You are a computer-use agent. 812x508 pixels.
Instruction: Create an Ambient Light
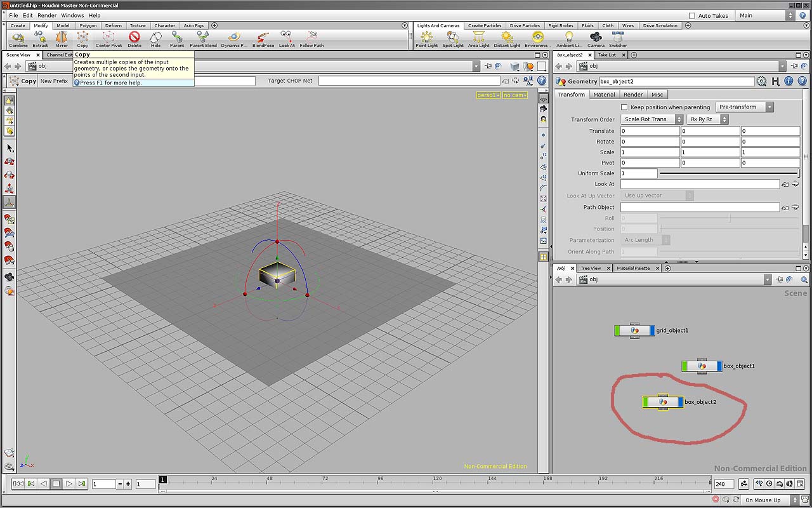point(568,39)
